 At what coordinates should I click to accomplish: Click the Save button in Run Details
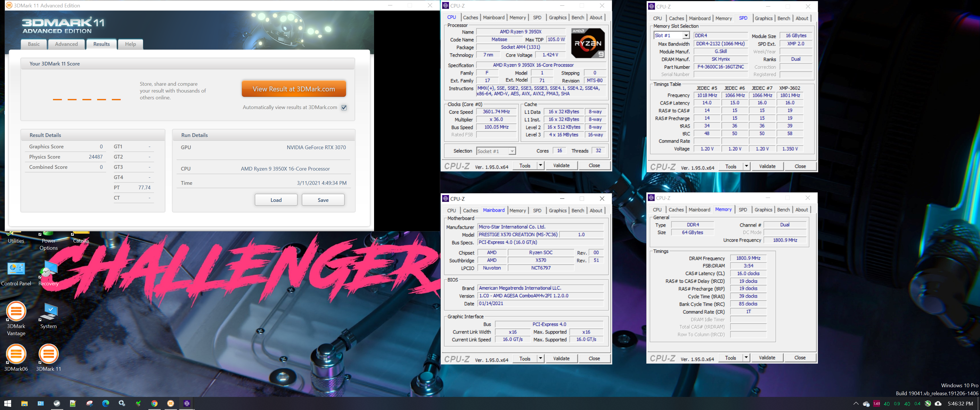(x=323, y=200)
